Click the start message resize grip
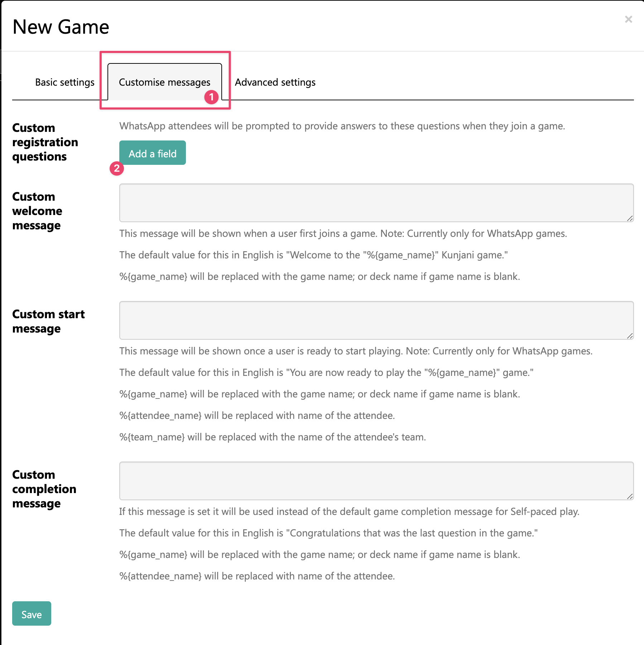The width and height of the screenshot is (644, 645). pos(630,336)
